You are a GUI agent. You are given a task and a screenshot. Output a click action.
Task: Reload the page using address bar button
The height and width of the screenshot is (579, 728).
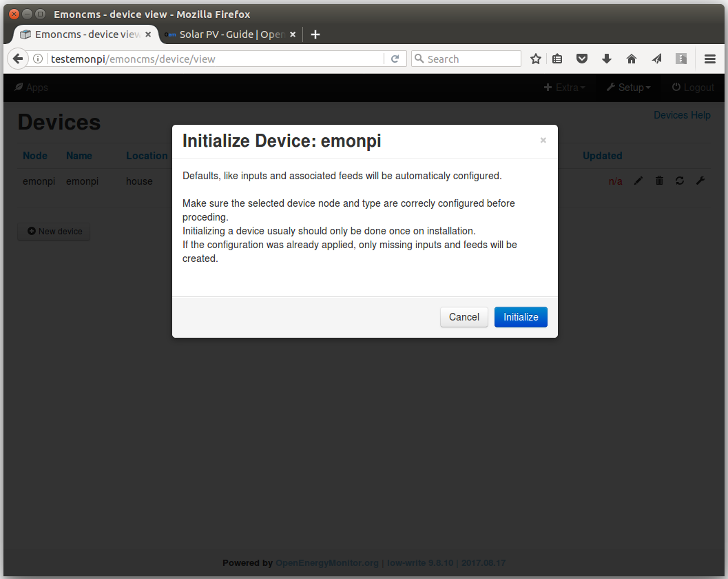coord(395,59)
